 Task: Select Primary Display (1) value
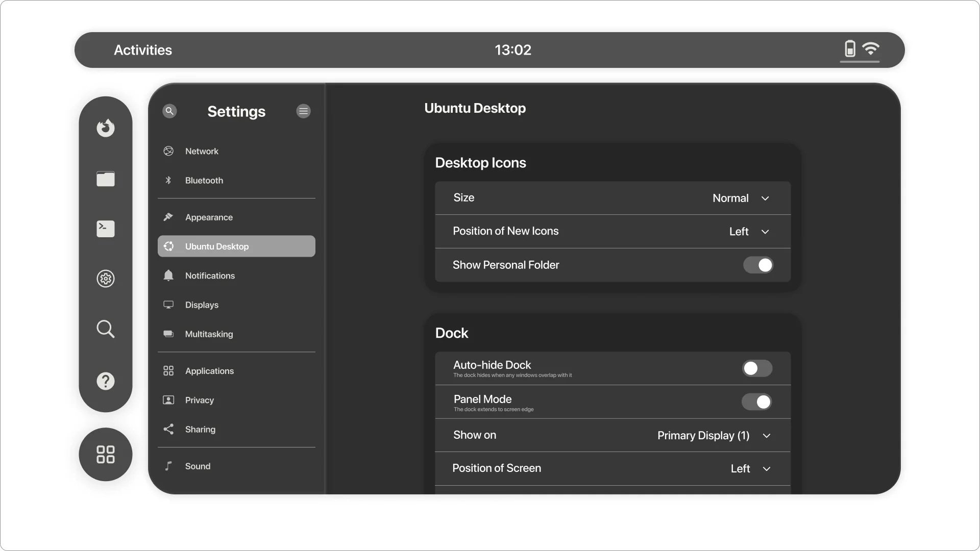point(703,436)
